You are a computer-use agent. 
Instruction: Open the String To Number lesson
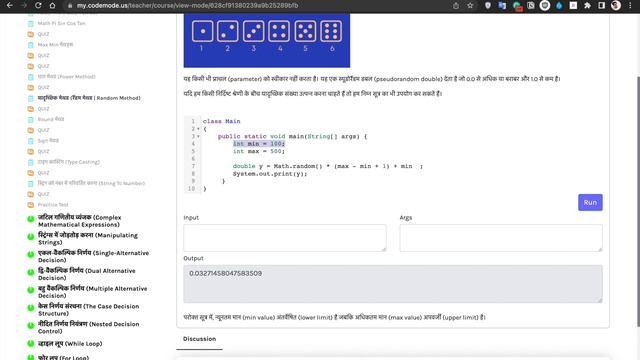point(91,183)
